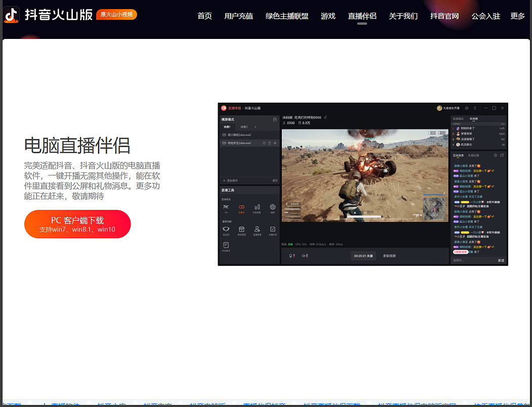
Task: Click the circle icon beside 礼物记录 tab
Action: [496, 155]
